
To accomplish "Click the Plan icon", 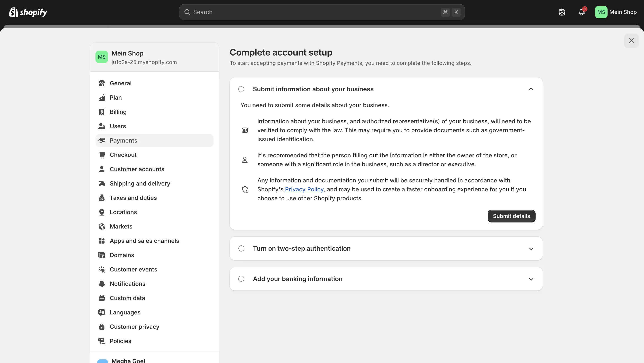I will [x=102, y=98].
